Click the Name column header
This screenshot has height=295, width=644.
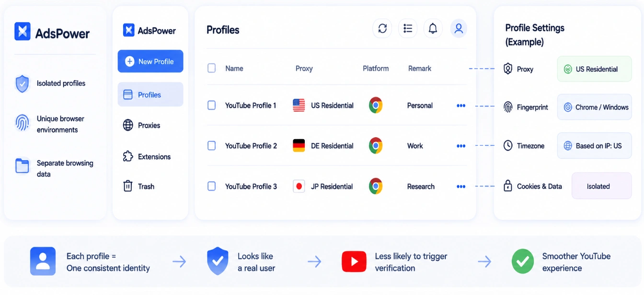(234, 68)
